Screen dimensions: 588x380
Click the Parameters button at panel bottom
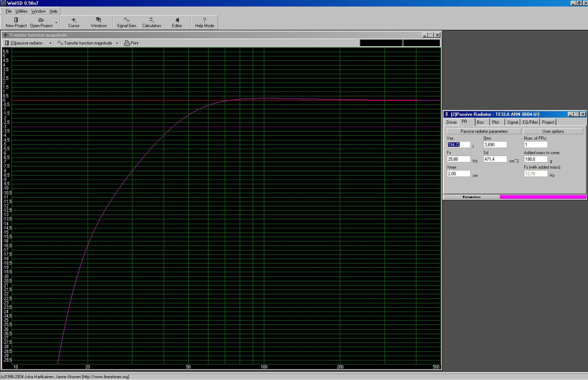point(472,197)
